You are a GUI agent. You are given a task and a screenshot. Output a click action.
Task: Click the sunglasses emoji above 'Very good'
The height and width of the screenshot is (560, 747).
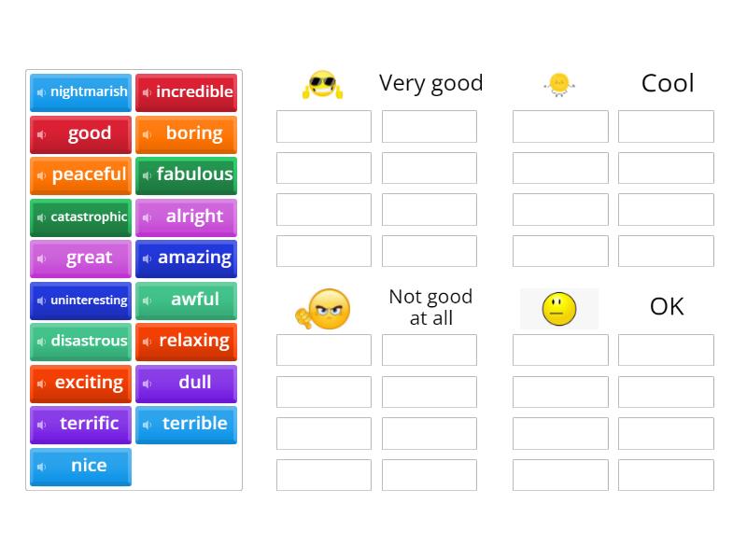[323, 83]
